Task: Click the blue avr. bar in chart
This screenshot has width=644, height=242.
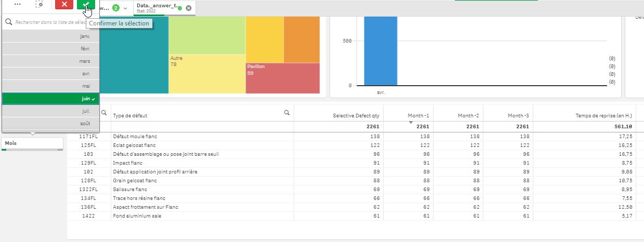Action: click(380, 51)
